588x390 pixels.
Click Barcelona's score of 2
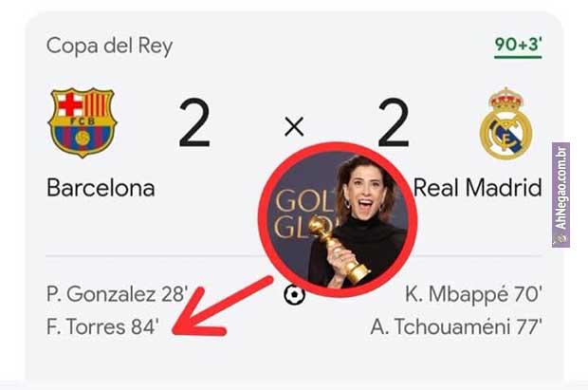coord(193,122)
